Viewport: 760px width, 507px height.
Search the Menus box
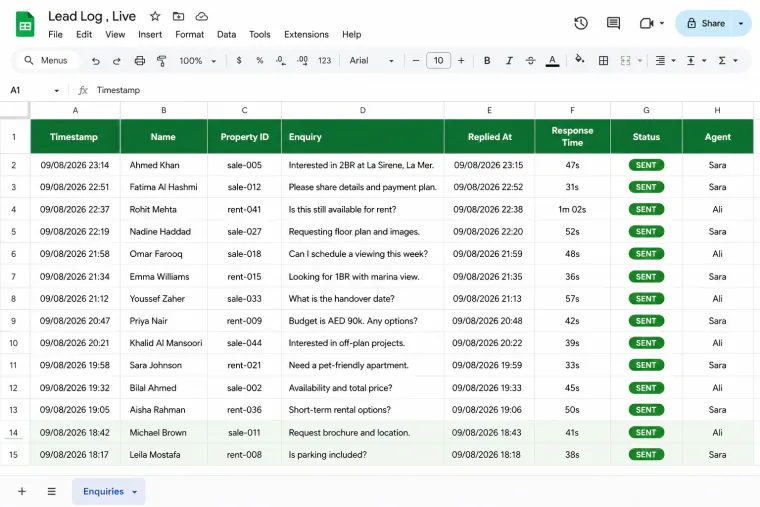coord(47,61)
